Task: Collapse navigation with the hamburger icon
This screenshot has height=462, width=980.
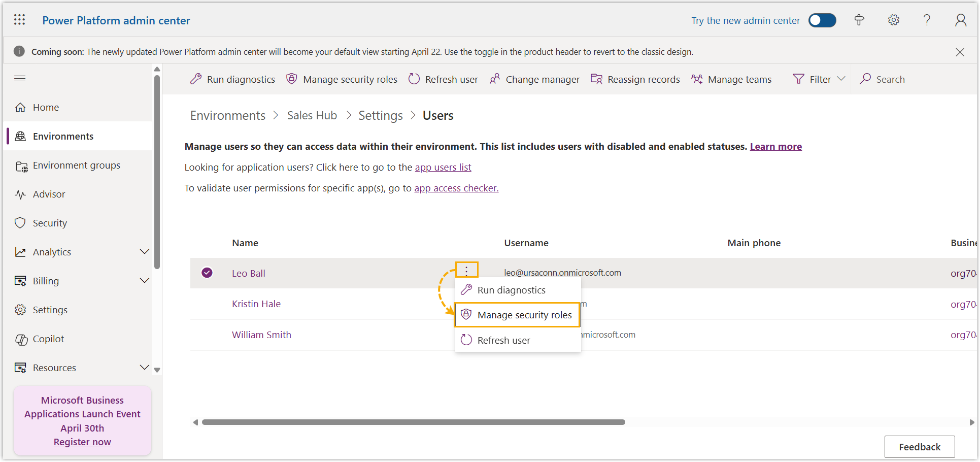Action: (x=20, y=78)
